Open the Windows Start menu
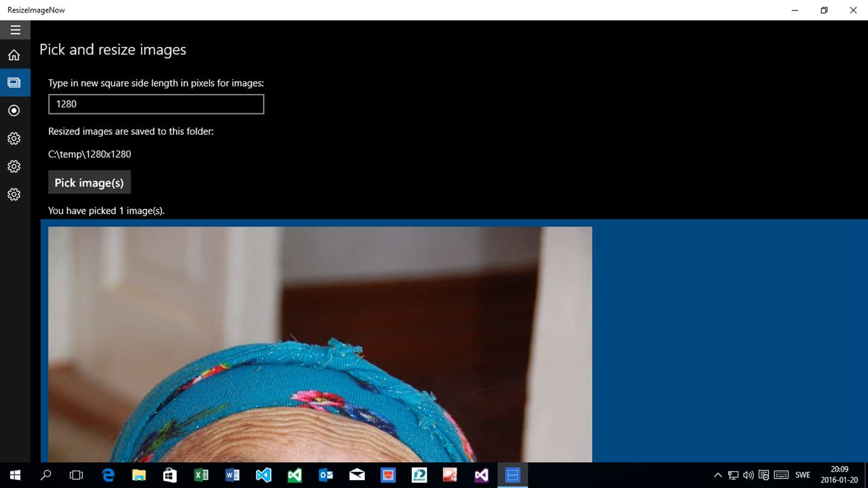This screenshot has width=868, height=488. [x=15, y=475]
